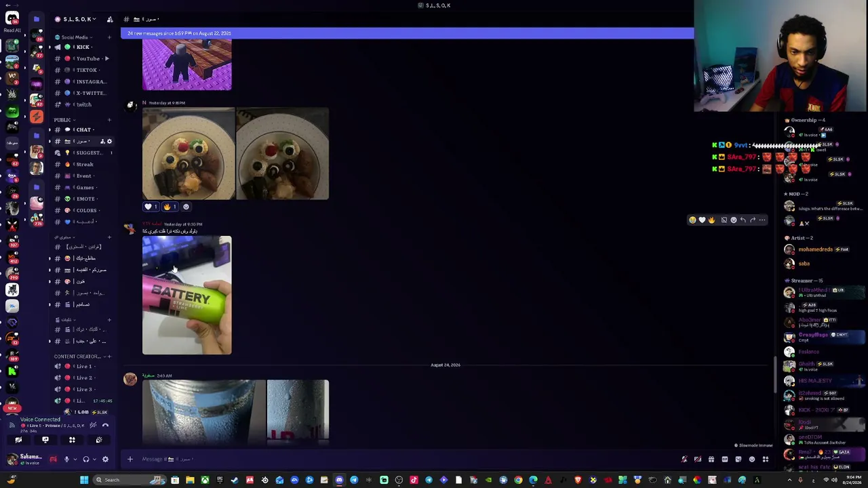This screenshot has width=868, height=488.
Task: Open the CHAT channel
Action: point(83,129)
